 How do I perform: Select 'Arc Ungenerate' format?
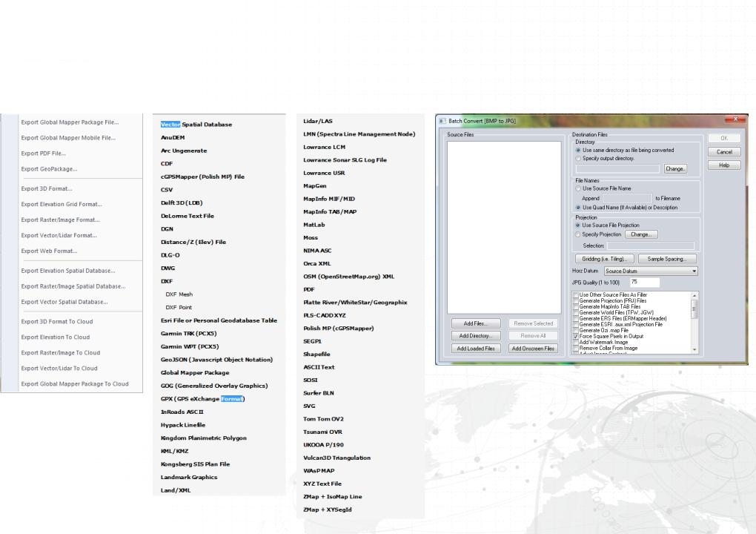click(184, 151)
